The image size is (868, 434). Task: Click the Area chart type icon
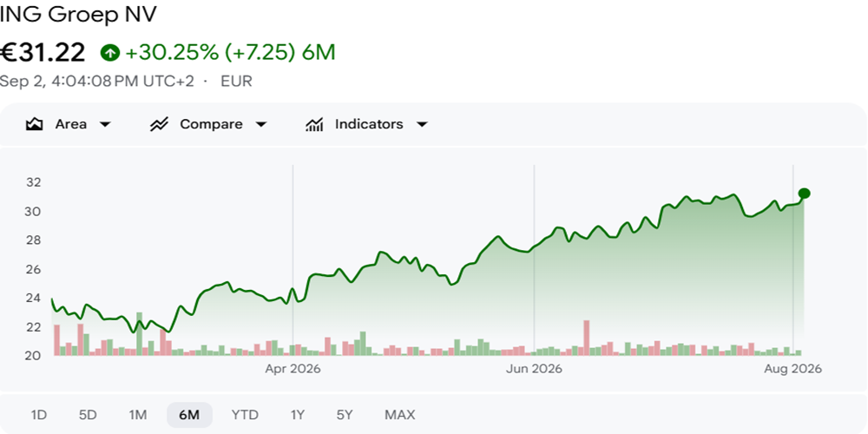tap(35, 124)
